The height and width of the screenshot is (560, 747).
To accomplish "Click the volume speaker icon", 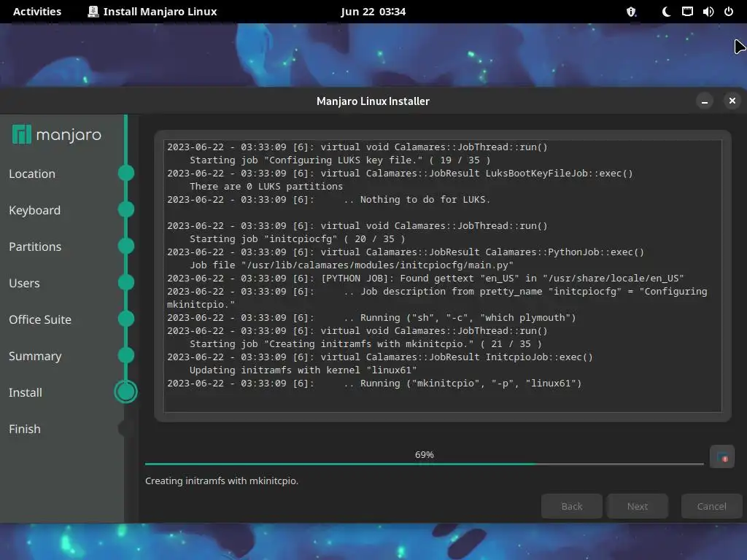I will click(708, 12).
